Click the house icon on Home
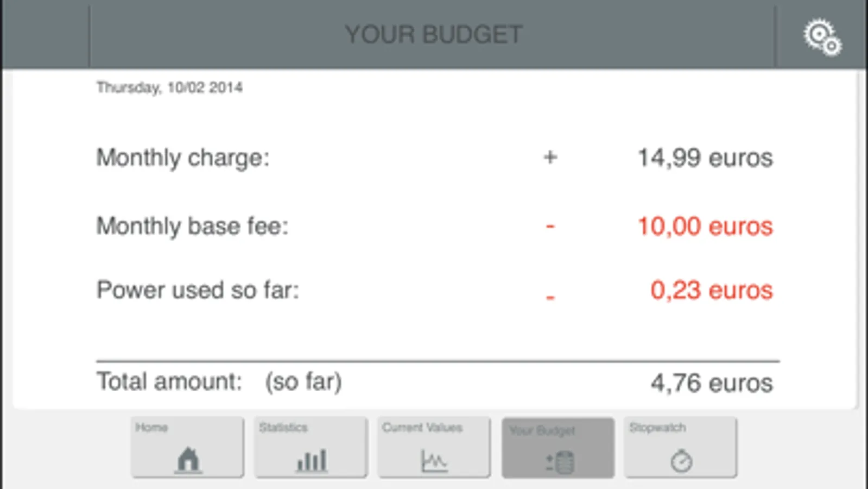868x489 pixels. (x=188, y=460)
